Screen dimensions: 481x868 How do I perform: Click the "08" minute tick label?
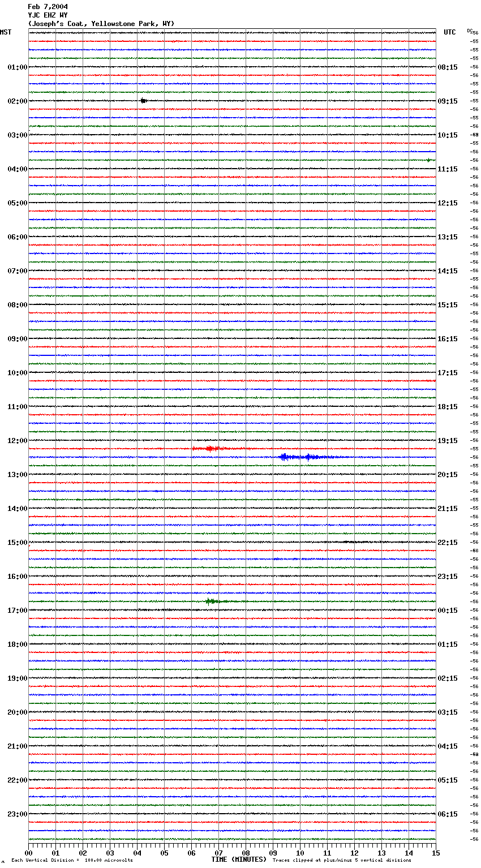click(246, 853)
